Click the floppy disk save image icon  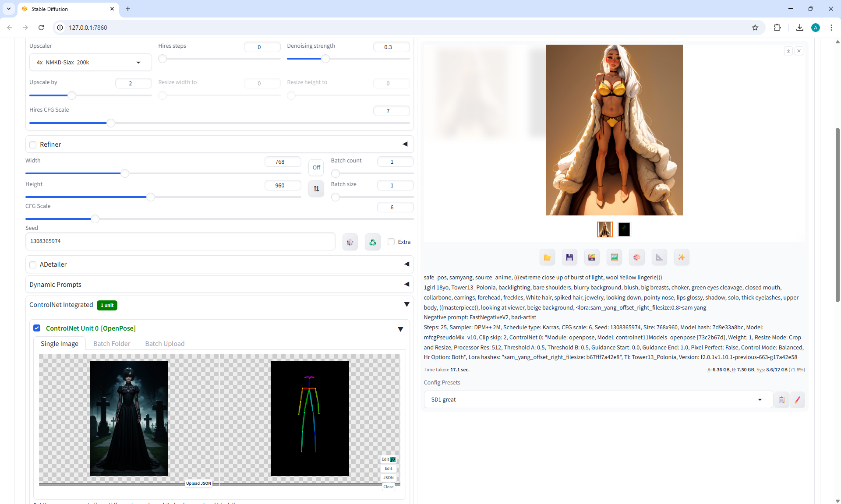(569, 257)
